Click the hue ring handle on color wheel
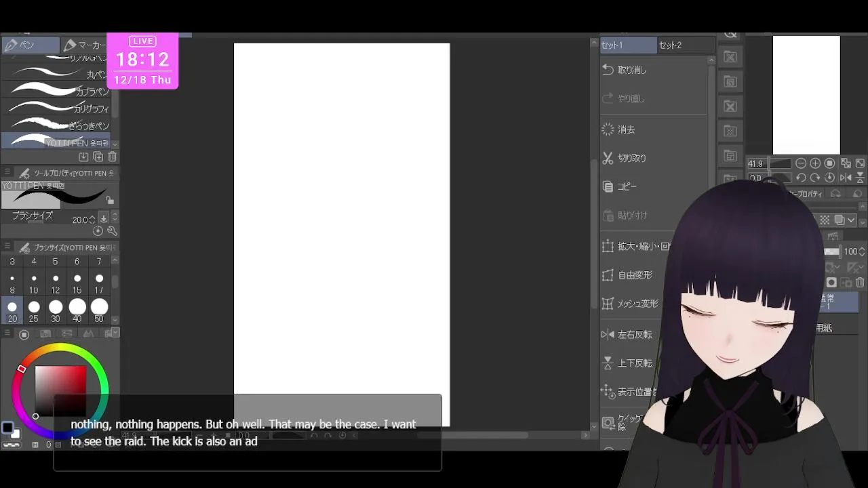This screenshot has width=868, height=488. coord(22,369)
